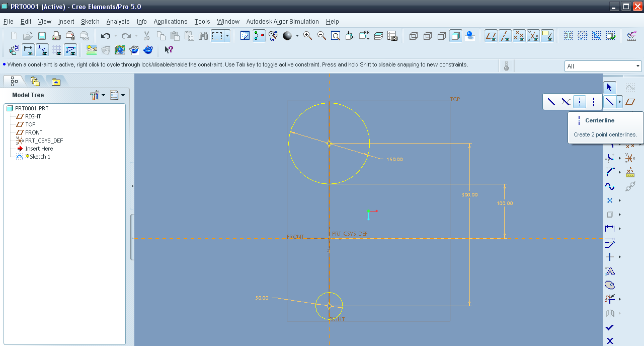Toggle datum planes display on or off
The width and height of the screenshot is (644, 346).
(x=491, y=36)
